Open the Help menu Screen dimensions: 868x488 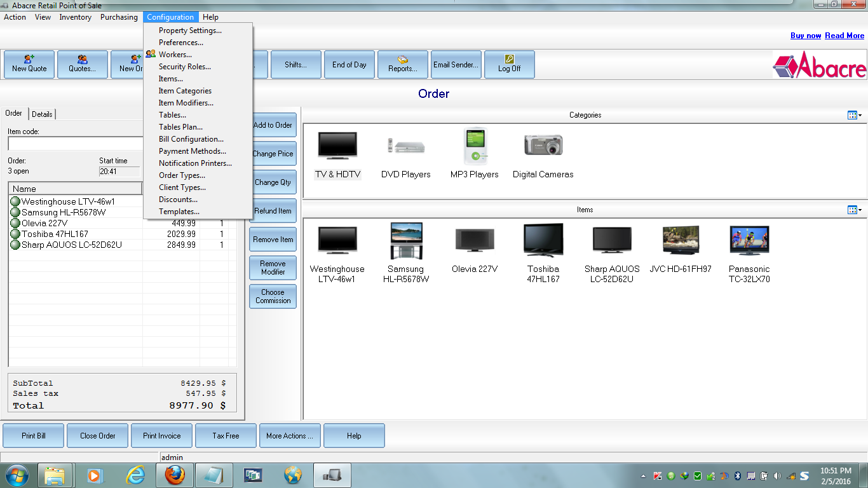[x=210, y=17]
